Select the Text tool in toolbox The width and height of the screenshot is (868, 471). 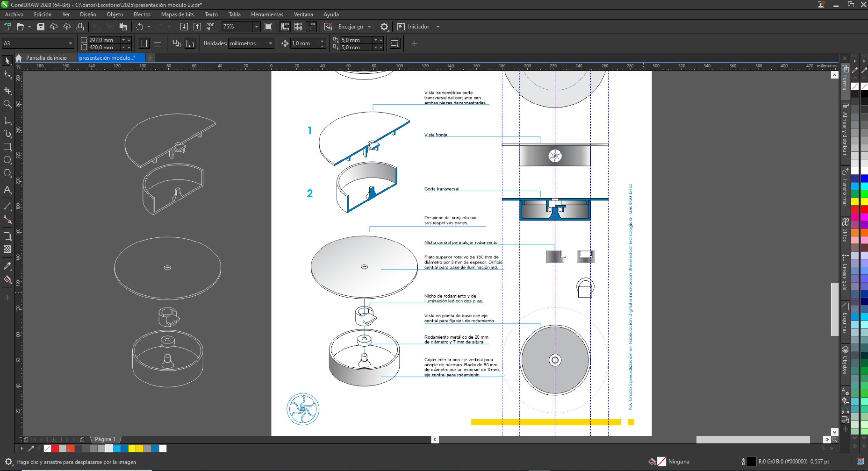7,190
